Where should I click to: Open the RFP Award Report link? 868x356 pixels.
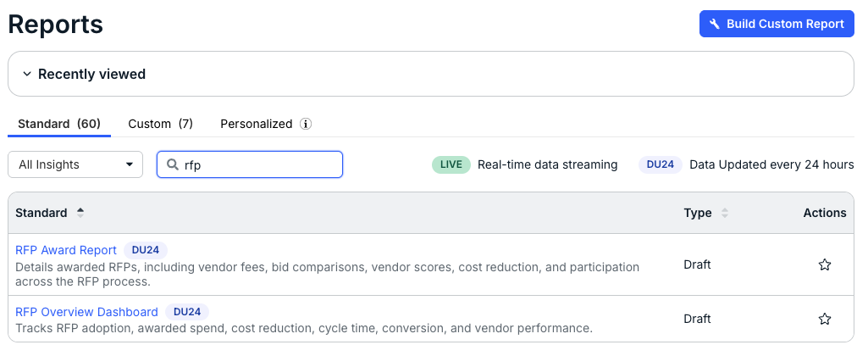66,250
